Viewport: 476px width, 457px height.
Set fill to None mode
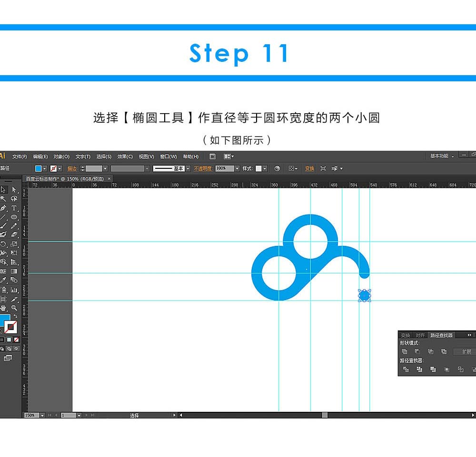pos(16,340)
